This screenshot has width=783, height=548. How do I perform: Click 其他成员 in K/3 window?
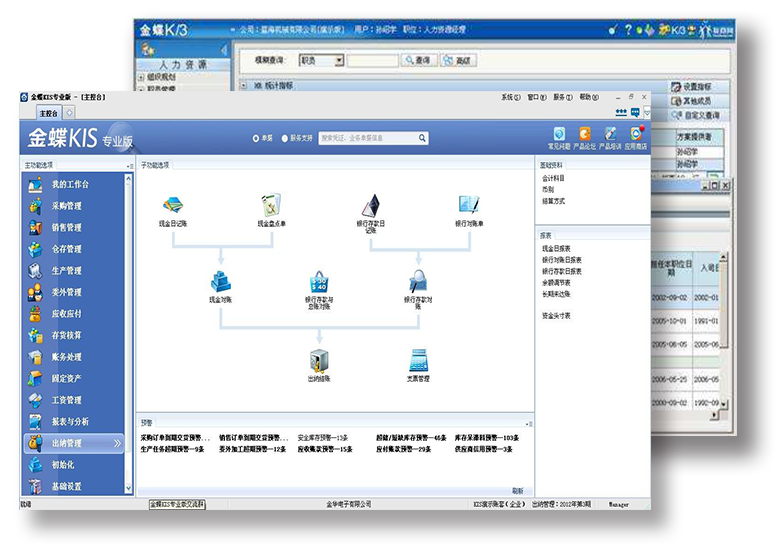pos(692,101)
